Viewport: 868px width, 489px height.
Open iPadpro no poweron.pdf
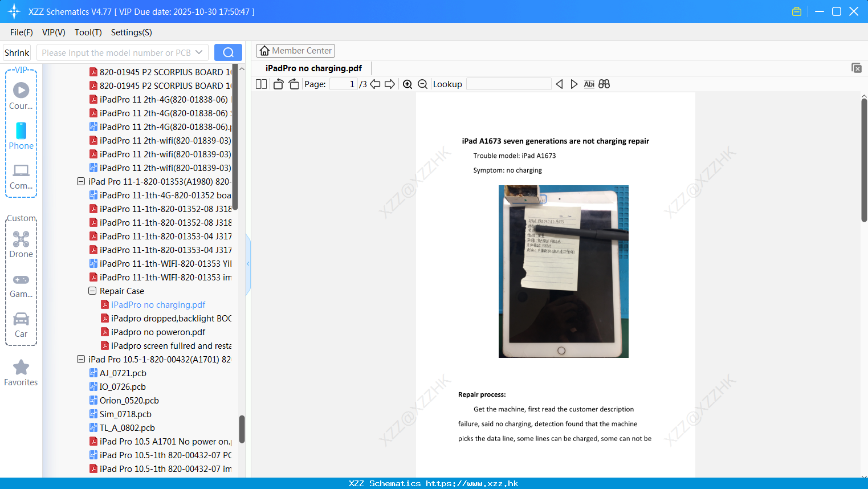153,332
